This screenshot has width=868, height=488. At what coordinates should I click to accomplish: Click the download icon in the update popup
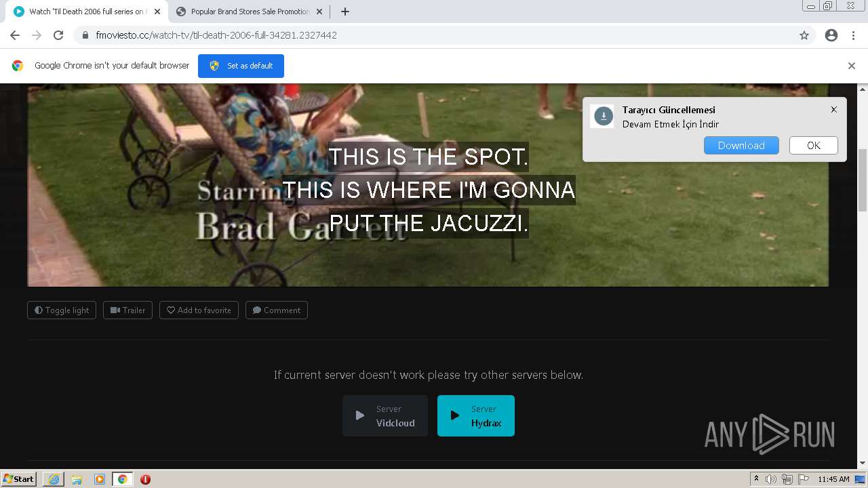click(x=604, y=116)
